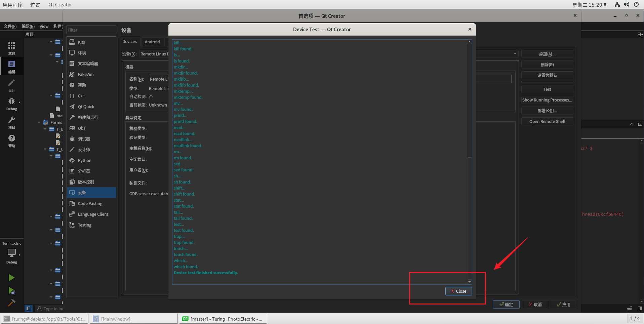The width and height of the screenshot is (644, 324).
Task: Select the FakeVim preferences category
Action: [91, 74]
